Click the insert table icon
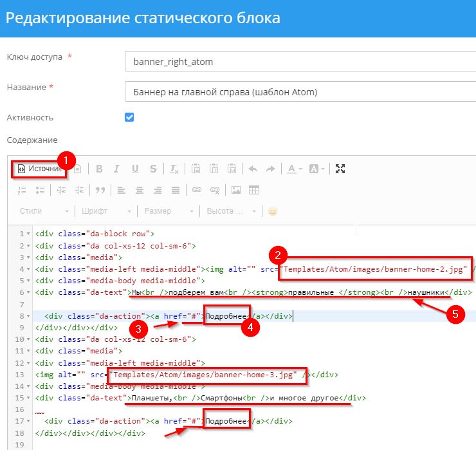 click(x=254, y=190)
